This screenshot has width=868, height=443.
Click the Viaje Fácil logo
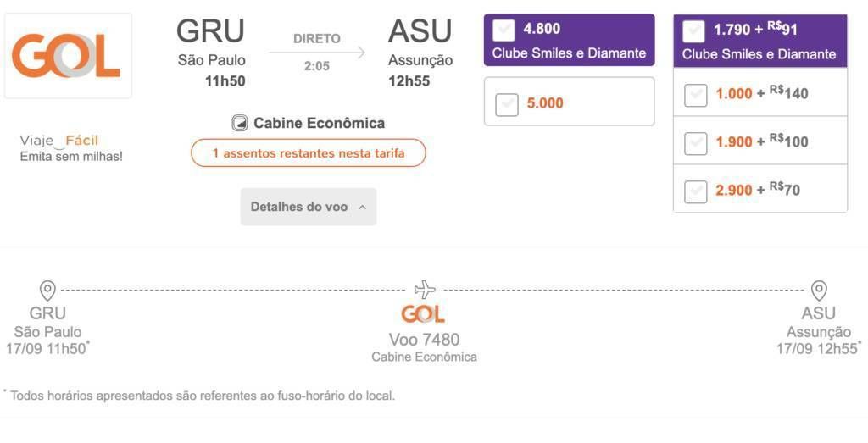click(x=59, y=141)
